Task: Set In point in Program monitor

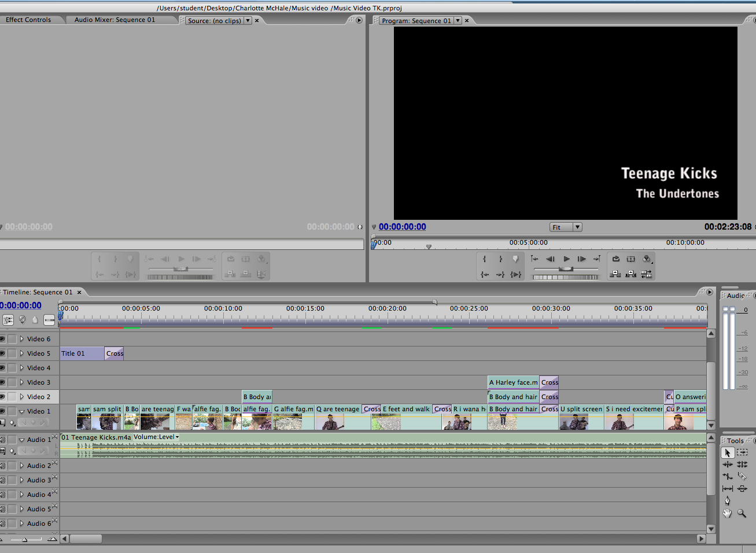Action: point(485,259)
